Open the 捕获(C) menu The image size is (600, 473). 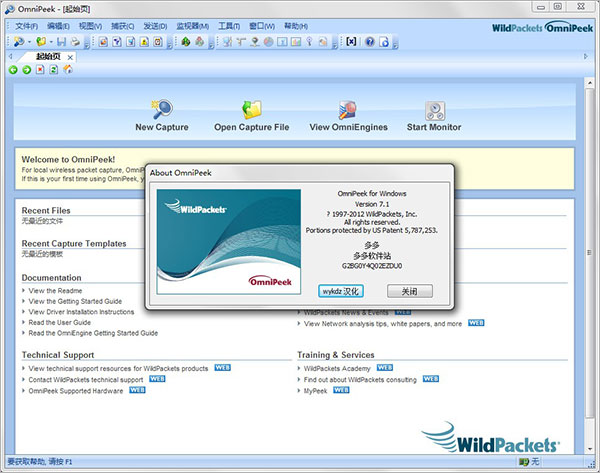click(x=122, y=26)
